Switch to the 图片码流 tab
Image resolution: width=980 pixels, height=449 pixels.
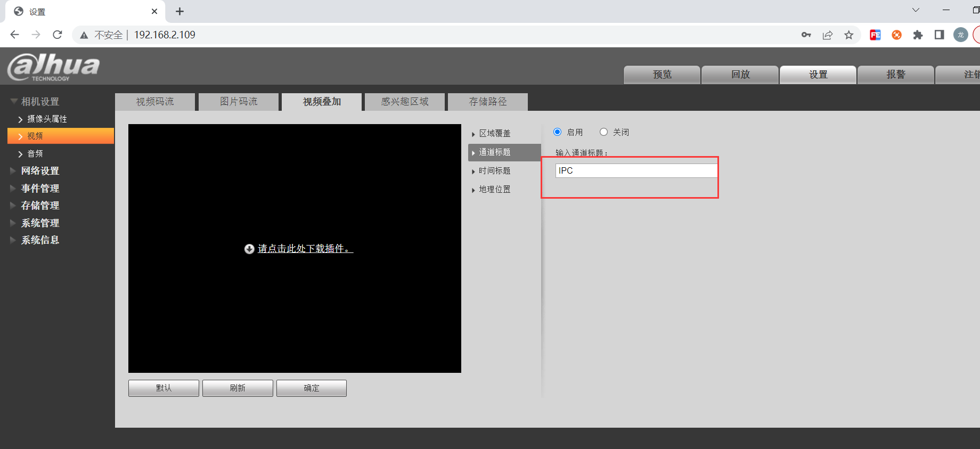(239, 102)
